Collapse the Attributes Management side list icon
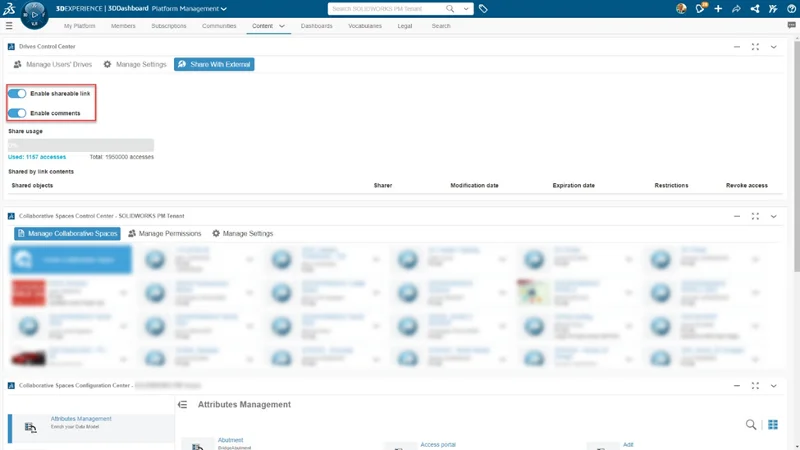Screen dimensions: 800x450 (x=183, y=405)
